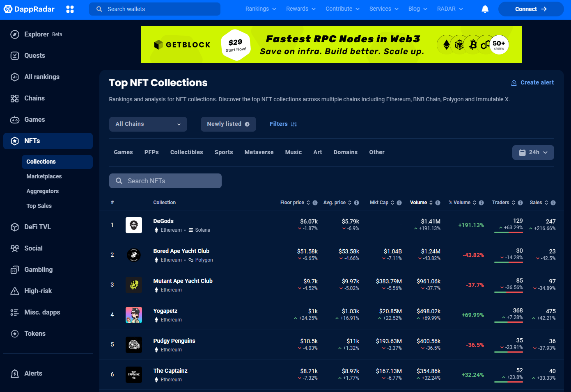
Task: Expand Blog menu in top nav
Action: pyautogui.click(x=418, y=9)
